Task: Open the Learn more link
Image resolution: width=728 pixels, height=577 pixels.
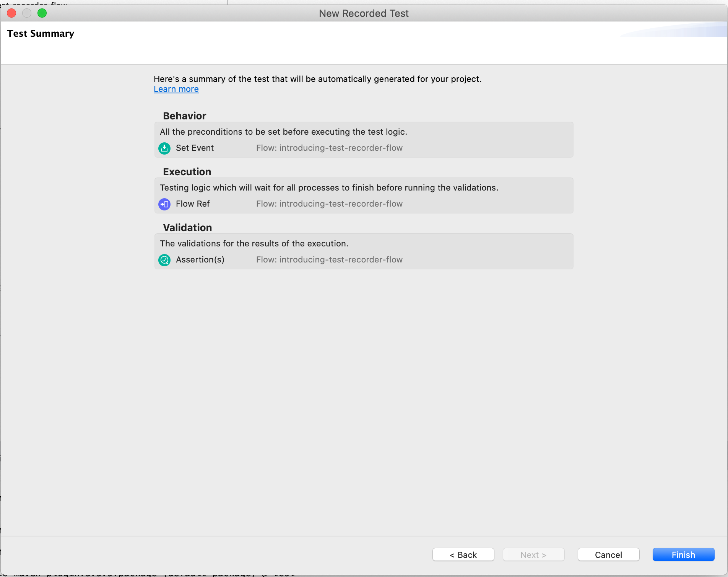Action: coord(176,89)
